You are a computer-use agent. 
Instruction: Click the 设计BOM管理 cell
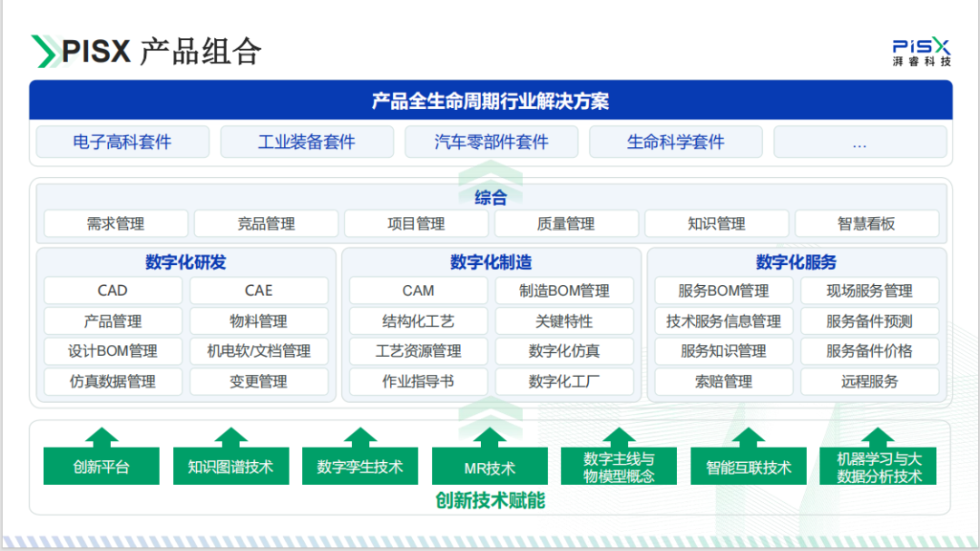(x=113, y=351)
